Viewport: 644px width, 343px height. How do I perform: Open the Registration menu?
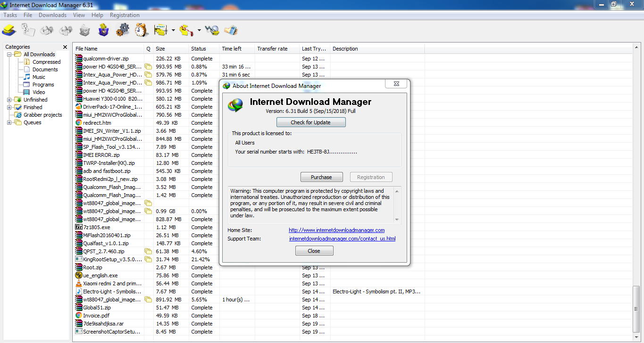pyautogui.click(x=125, y=15)
